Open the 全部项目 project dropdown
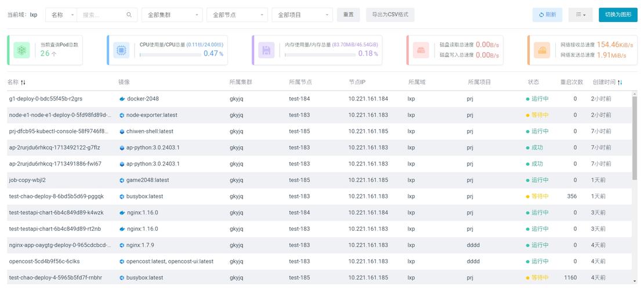Screen dimensions: 644x290 302,14
